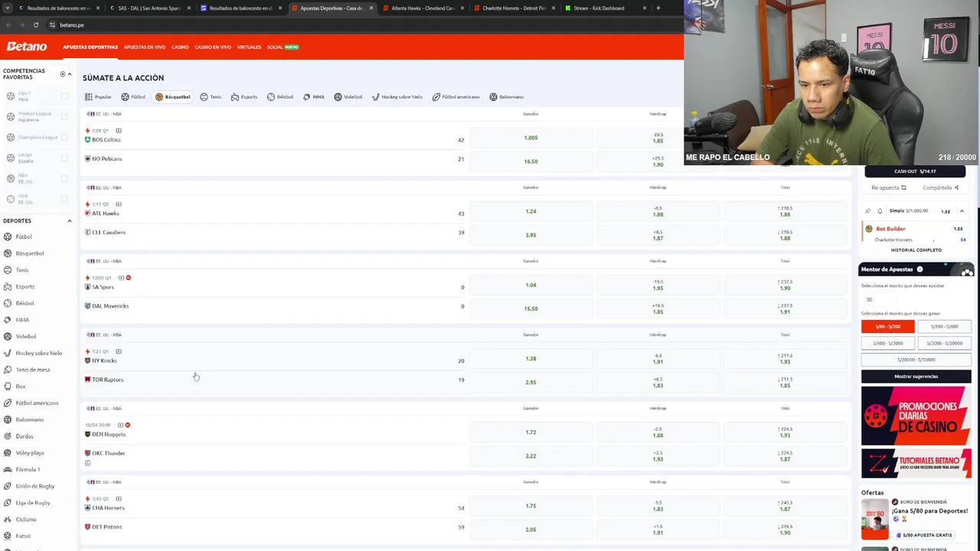The width and height of the screenshot is (980, 551).
Task: Click the pin icon on the bet slip
Action: (867, 211)
